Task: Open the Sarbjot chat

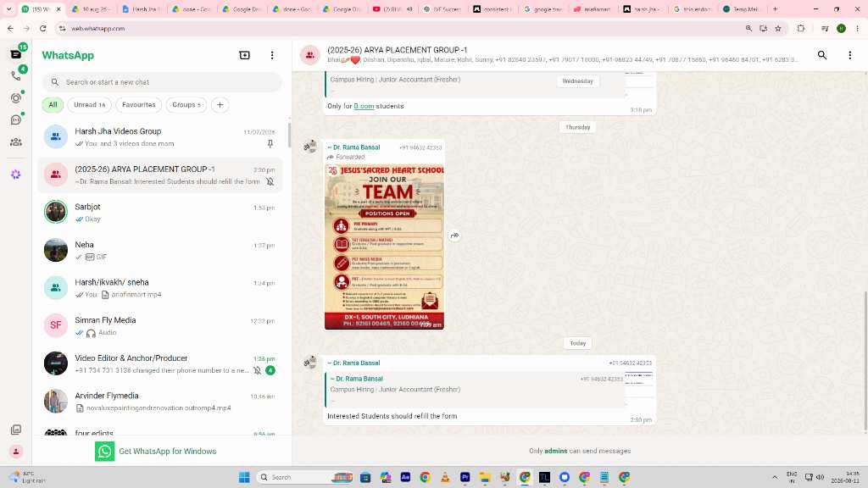Action: [x=160, y=213]
